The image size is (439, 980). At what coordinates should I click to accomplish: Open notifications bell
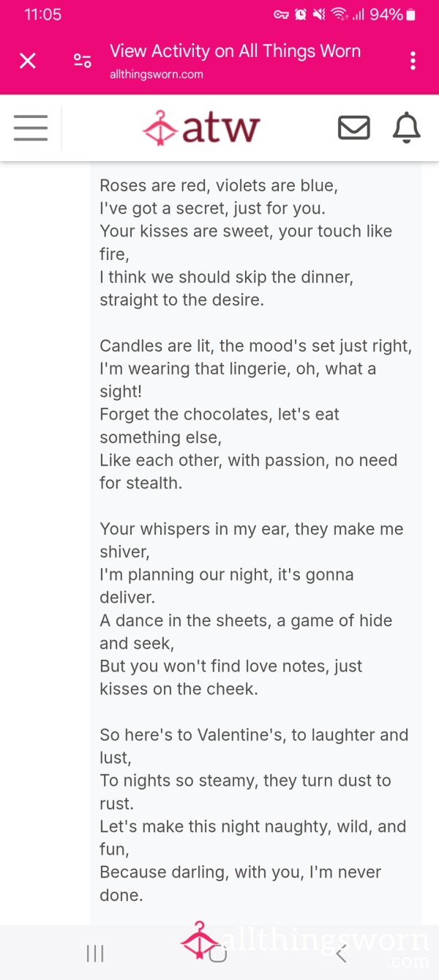(407, 128)
